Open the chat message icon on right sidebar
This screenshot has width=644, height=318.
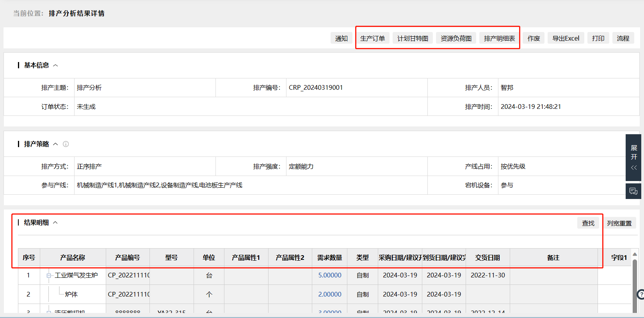tap(633, 191)
